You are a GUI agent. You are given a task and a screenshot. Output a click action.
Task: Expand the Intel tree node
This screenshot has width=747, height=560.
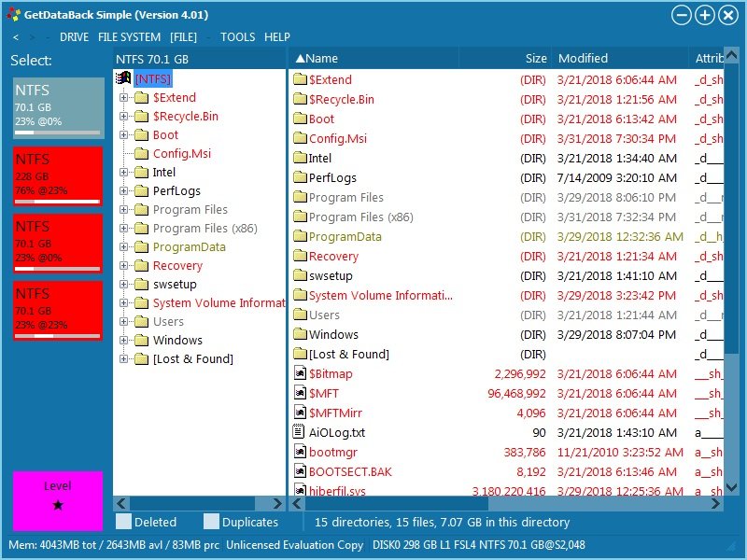[123, 172]
